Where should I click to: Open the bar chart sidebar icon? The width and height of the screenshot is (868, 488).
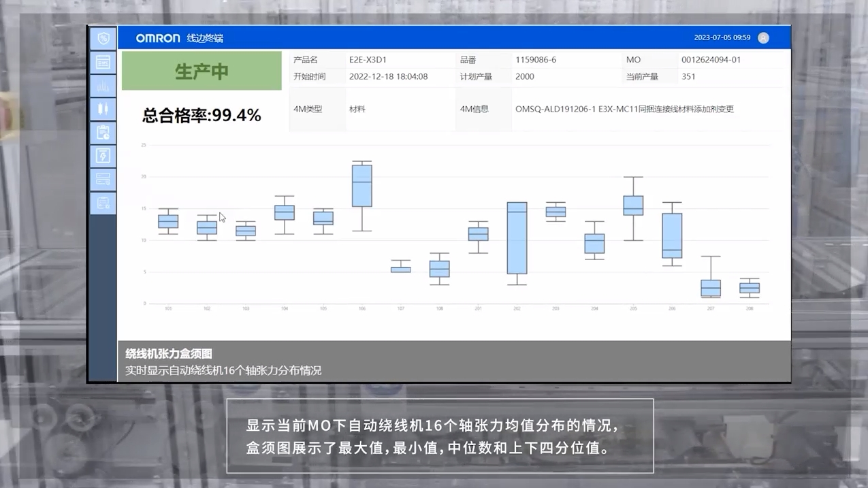(x=103, y=86)
